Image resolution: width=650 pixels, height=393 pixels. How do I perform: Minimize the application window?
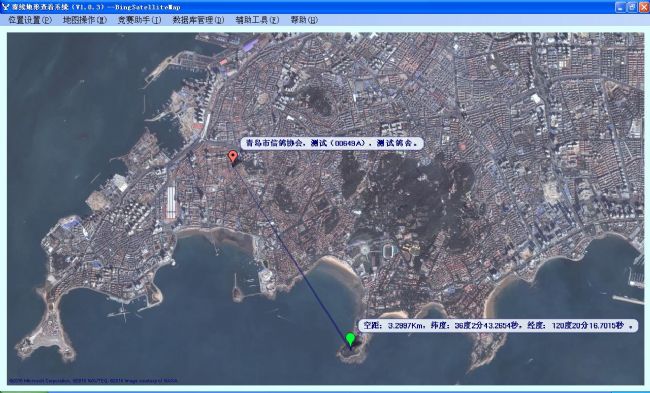click(620, 7)
